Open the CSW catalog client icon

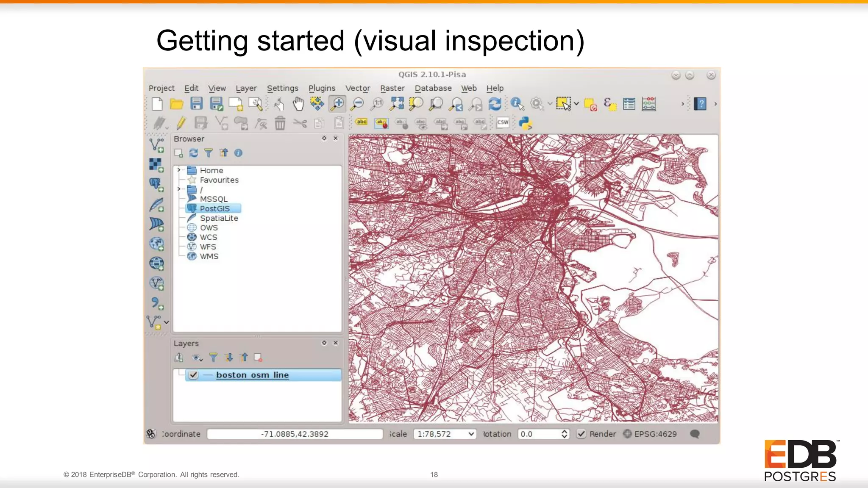503,122
